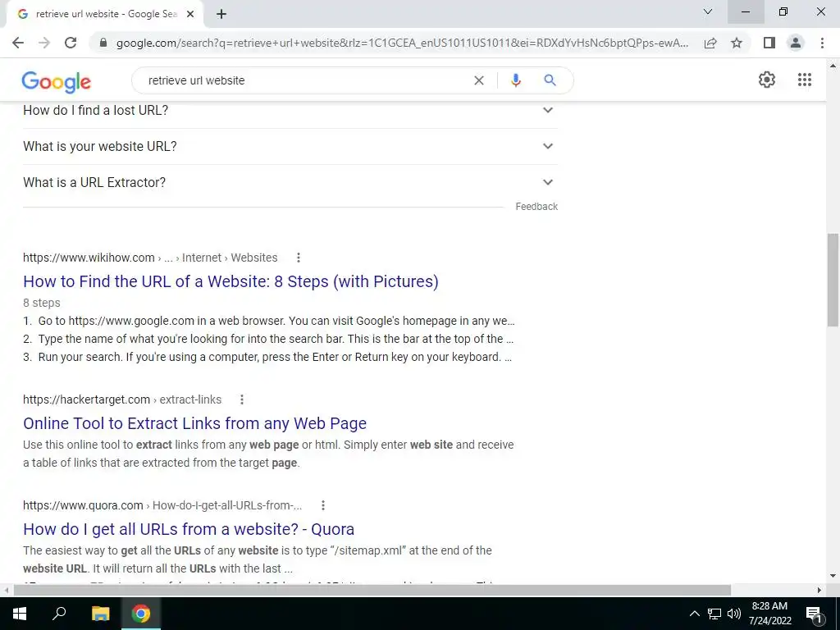This screenshot has height=630, width=840.
Task: Click step 2 'Type the name' text
Action: point(276,339)
